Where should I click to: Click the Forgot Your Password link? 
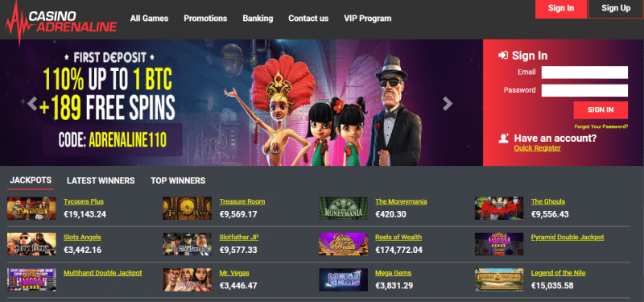(601, 126)
